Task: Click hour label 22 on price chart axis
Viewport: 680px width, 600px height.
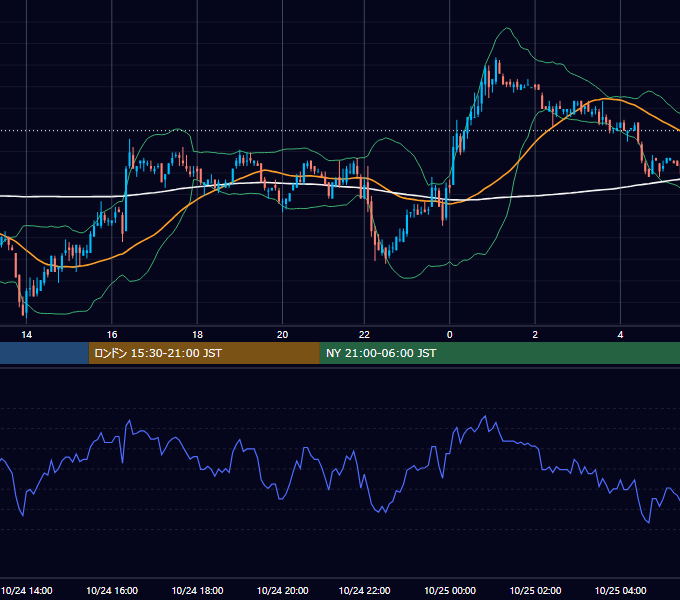Action: tap(364, 334)
